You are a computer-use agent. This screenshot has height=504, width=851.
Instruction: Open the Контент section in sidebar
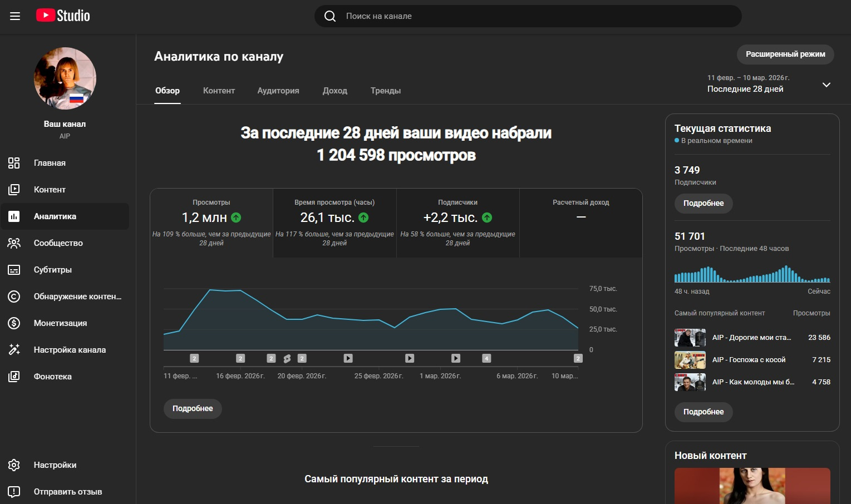[50, 190]
